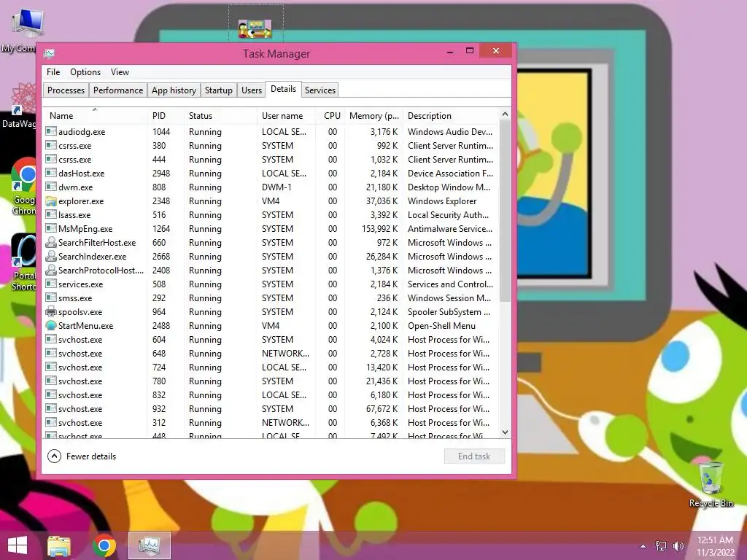The width and height of the screenshot is (747, 560).
Task: Click the Portal Shortcut desktop icon
Action: 23,262
